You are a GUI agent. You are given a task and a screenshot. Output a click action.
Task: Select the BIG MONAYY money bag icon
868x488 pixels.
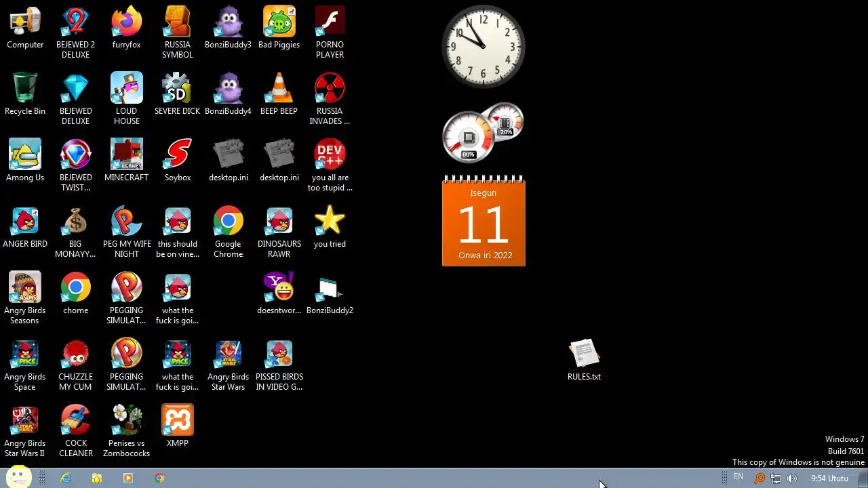coord(76,232)
